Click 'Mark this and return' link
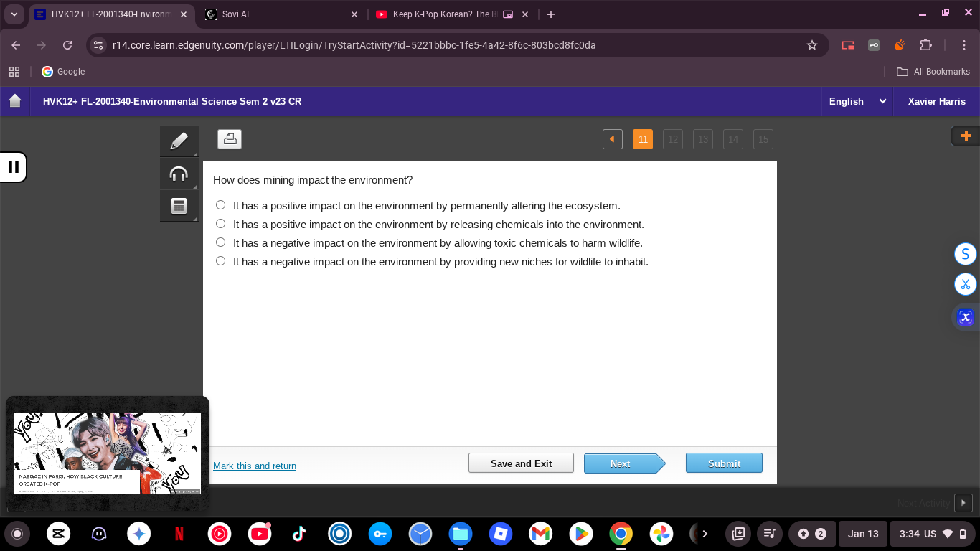 pyautogui.click(x=255, y=466)
